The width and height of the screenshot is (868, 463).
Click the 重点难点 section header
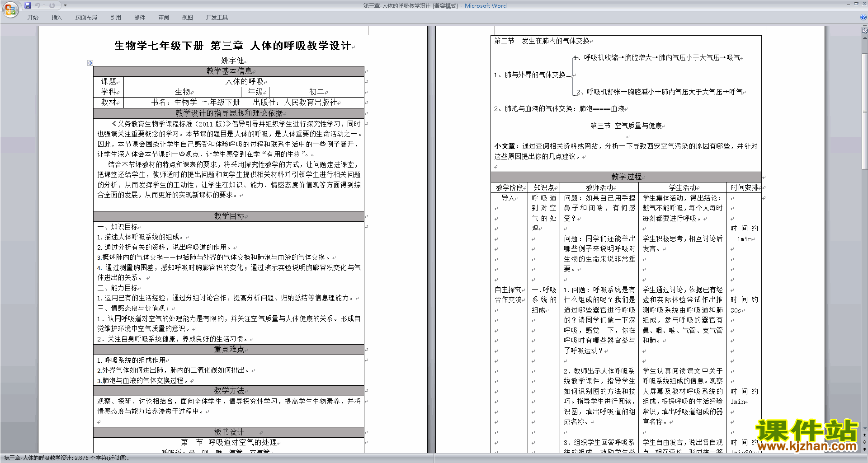click(229, 350)
